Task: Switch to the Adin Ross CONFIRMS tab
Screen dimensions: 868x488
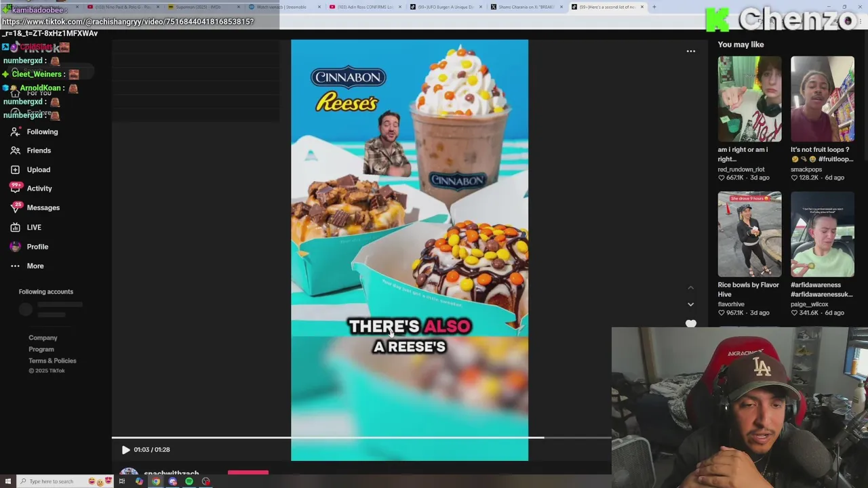Action: tap(365, 7)
